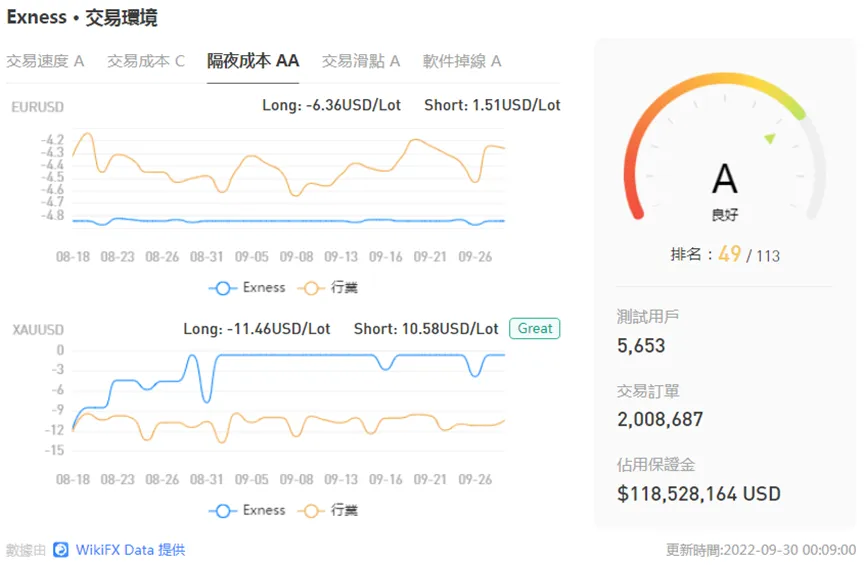
Task: Click the 測試用戶 value 5,653
Action: click(x=641, y=345)
